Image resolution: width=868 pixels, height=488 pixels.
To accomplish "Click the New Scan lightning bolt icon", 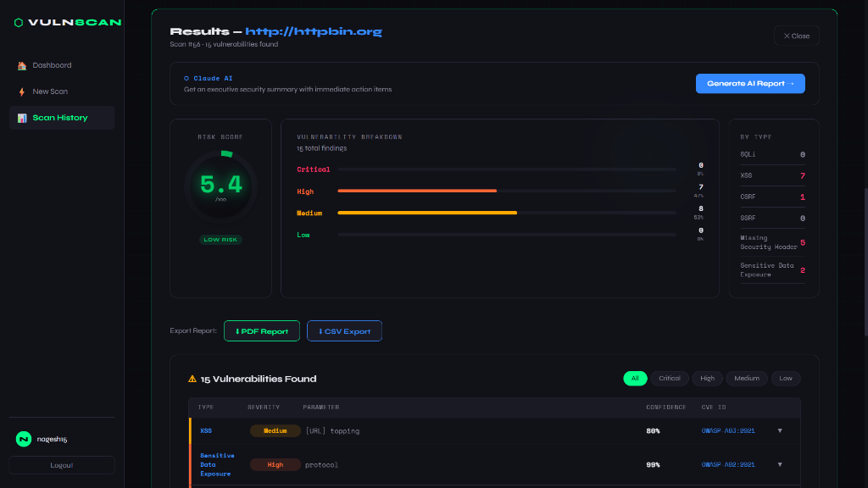I will click(x=22, y=91).
